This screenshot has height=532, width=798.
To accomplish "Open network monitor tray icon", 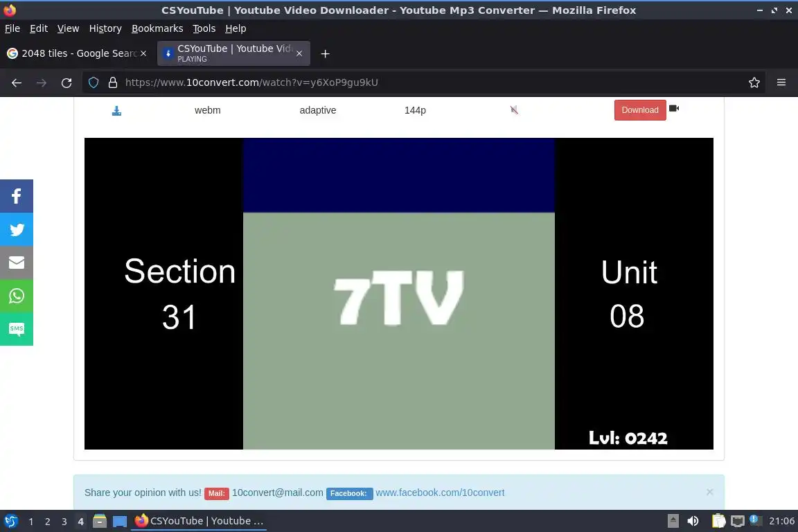I will click(738, 521).
